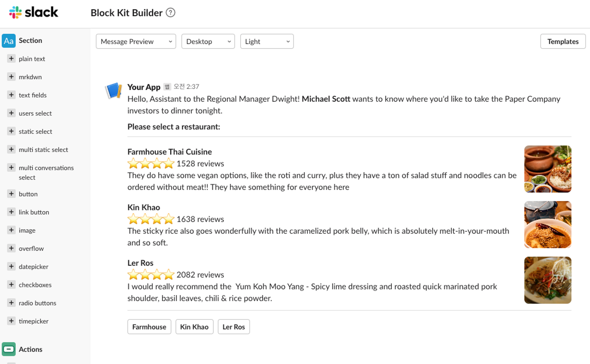The height and width of the screenshot is (364, 590).
Task: Click the Farmhouse Thai Cuisine food thumbnail
Action: pyautogui.click(x=548, y=169)
